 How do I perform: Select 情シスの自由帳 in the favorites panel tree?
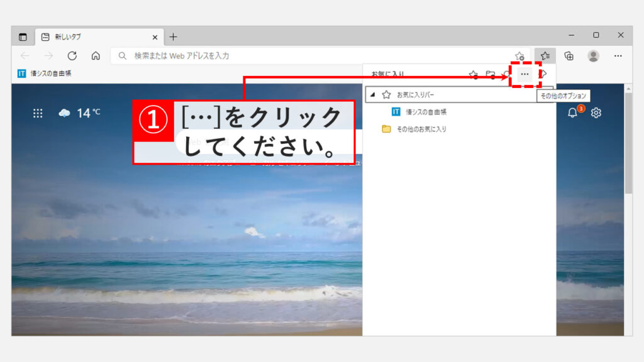pyautogui.click(x=425, y=112)
